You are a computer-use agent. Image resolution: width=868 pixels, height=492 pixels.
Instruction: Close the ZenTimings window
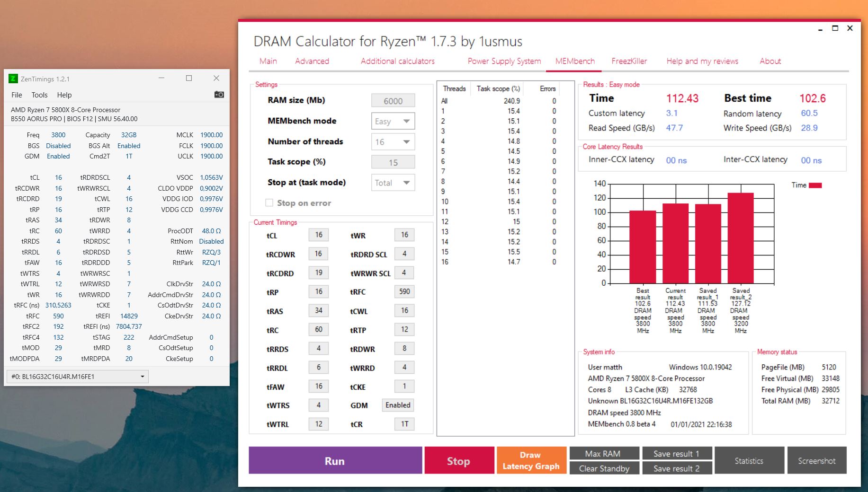point(216,78)
